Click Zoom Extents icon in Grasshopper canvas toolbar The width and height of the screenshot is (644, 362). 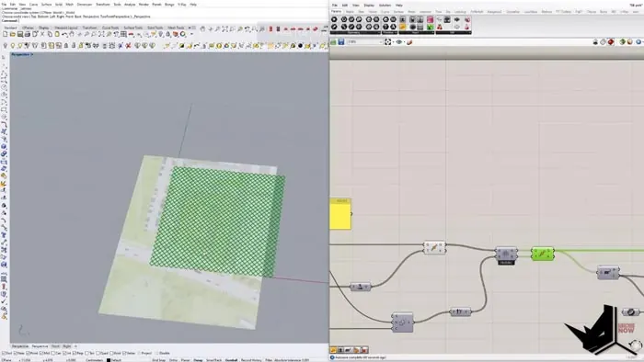tap(387, 42)
